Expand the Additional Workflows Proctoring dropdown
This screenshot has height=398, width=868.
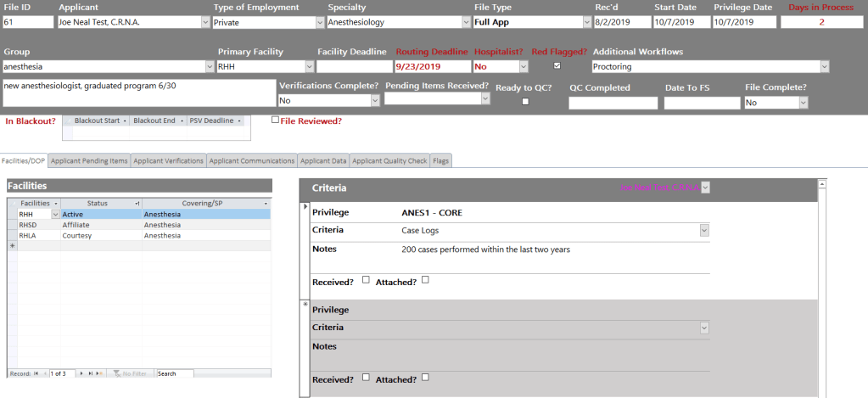click(825, 66)
